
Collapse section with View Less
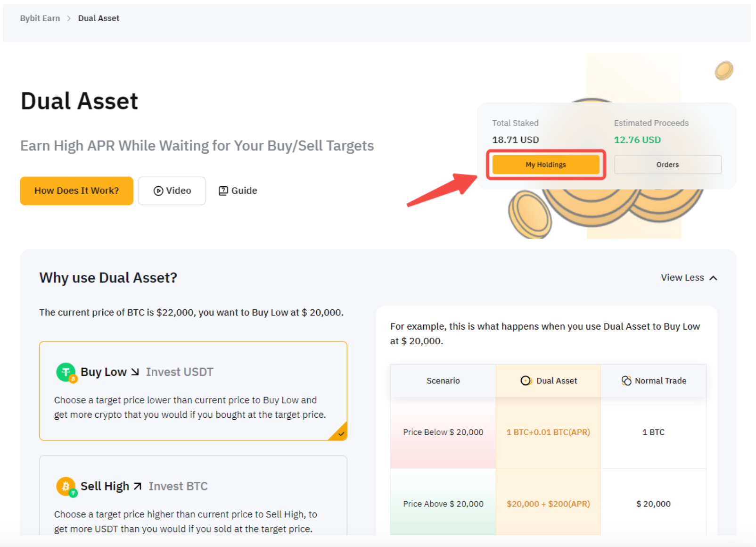tap(682, 278)
